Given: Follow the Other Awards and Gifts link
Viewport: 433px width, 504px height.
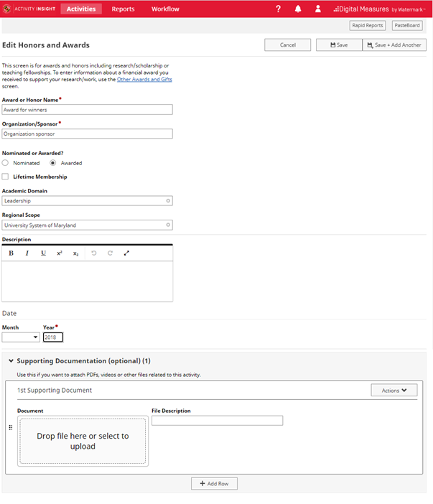Looking at the screenshot, I should coord(144,80).
